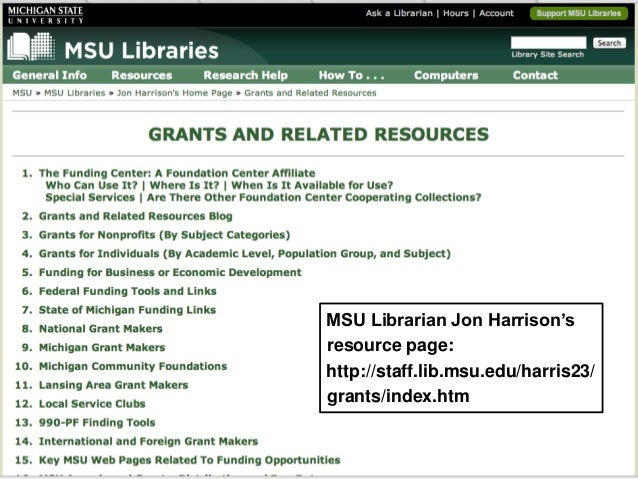Viewport: 638px width, 479px height.
Task: Click the MSU Libraries building logo icon
Action: (x=31, y=47)
